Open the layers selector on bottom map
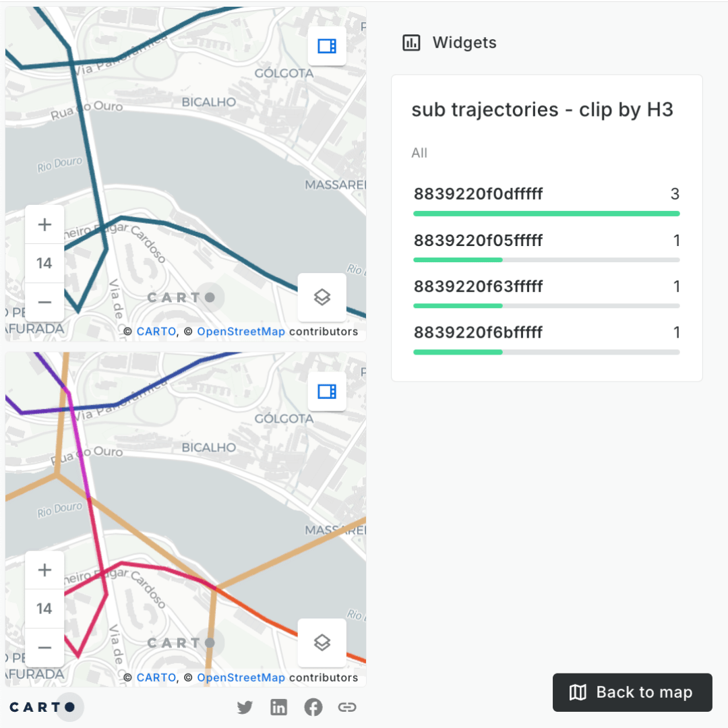Image resolution: width=728 pixels, height=728 pixels. coord(322,642)
